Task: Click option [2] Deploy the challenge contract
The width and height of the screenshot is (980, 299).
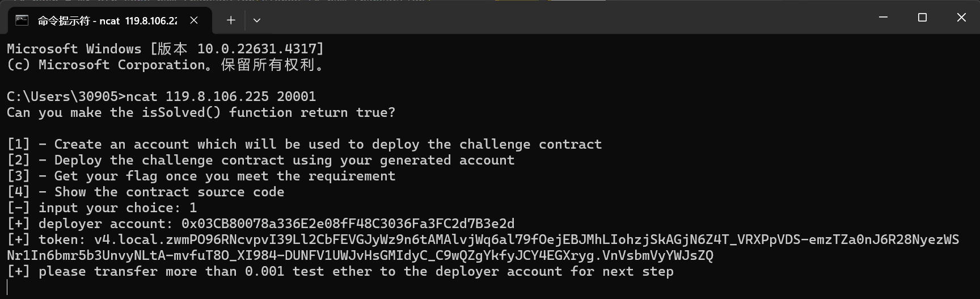Action: pos(260,160)
